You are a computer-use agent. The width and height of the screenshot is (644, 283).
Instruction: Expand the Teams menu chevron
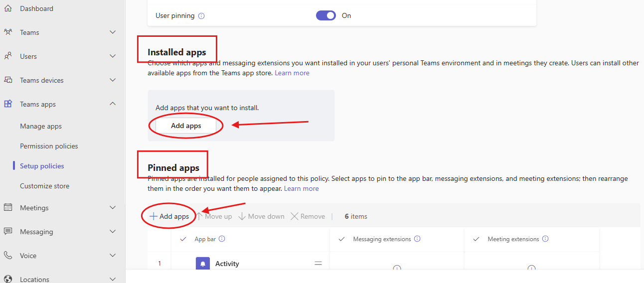tap(113, 32)
